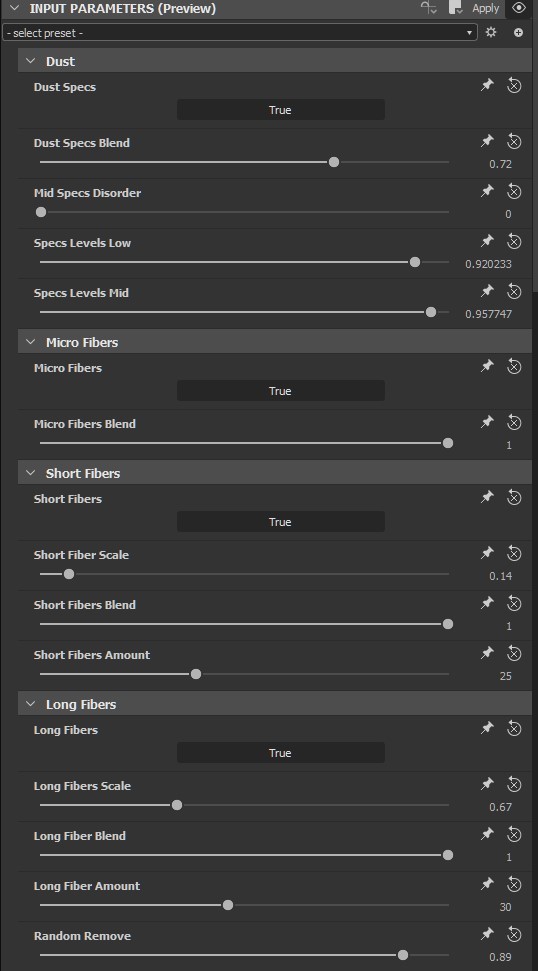Toggle Long Fibers True switch
The height and width of the screenshot is (971, 538).
pos(280,753)
